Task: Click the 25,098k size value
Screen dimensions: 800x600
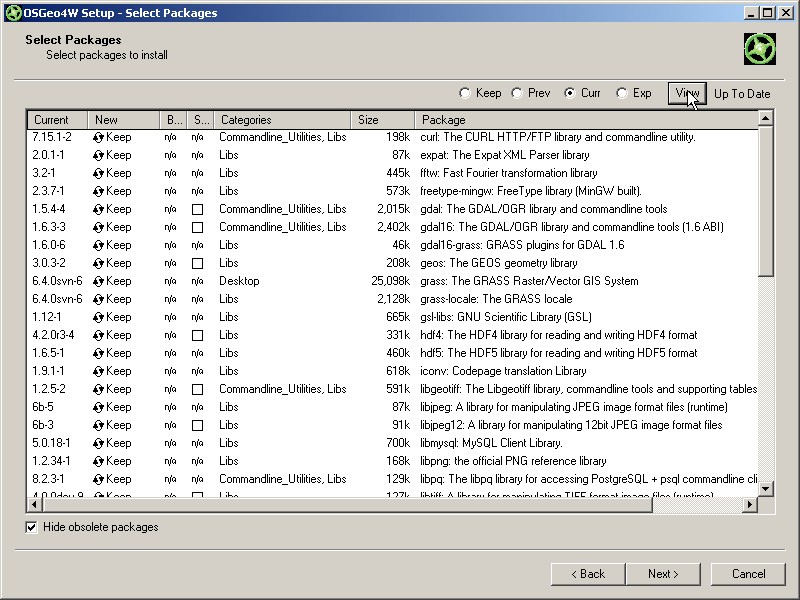Action: (x=390, y=281)
